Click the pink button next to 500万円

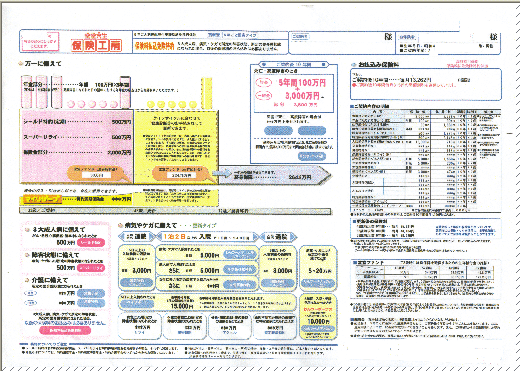tap(91, 268)
